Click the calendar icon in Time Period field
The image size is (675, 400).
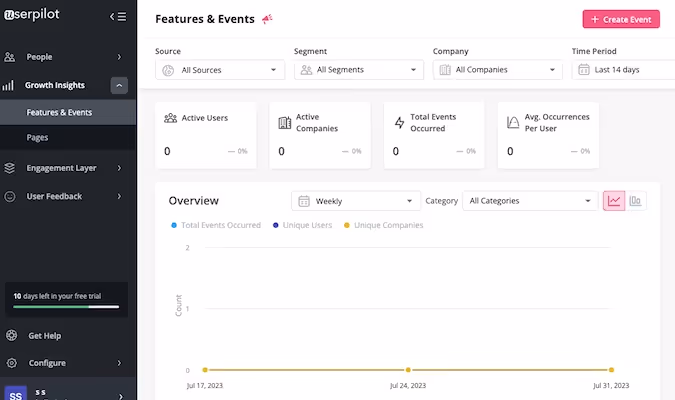584,70
